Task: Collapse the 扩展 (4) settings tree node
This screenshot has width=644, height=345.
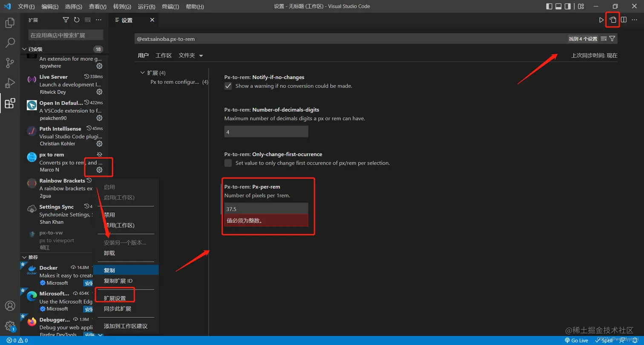Action: 152,73
